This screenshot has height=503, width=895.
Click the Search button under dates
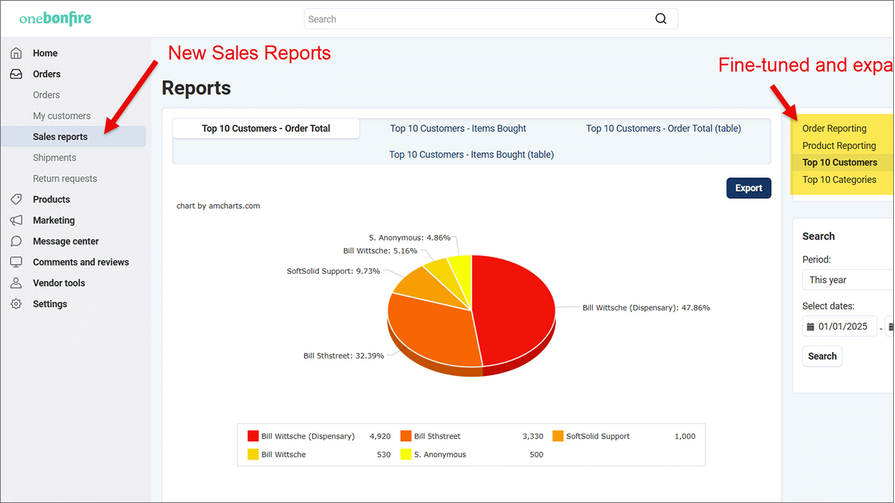coord(822,356)
